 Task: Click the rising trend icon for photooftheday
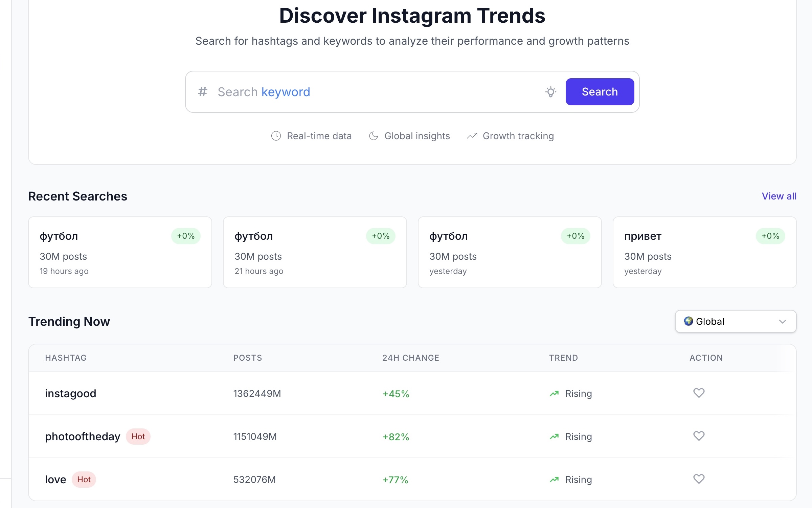click(554, 437)
